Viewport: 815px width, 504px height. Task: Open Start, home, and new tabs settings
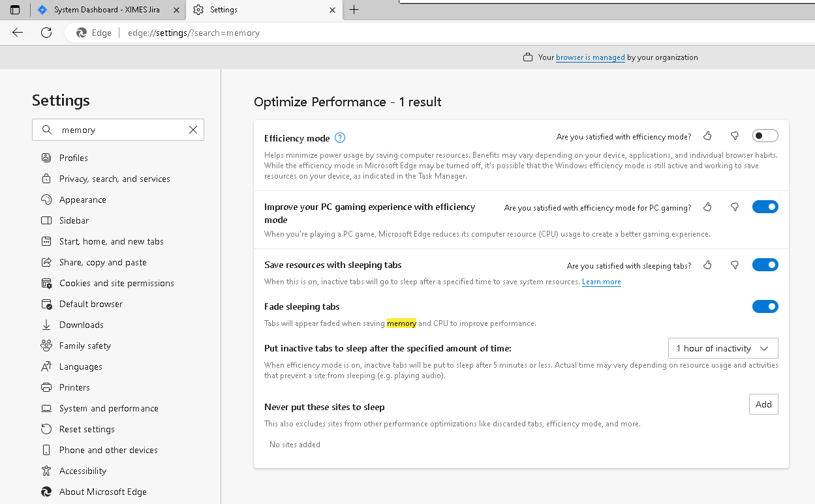pyautogui.click(x=112, y=241)
